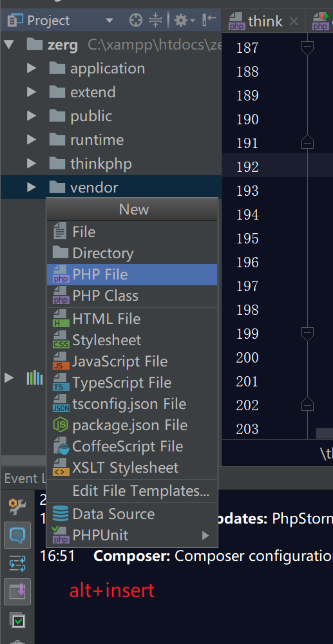Toggle scroll to end icon in Event Log

[x=17, y=591]
